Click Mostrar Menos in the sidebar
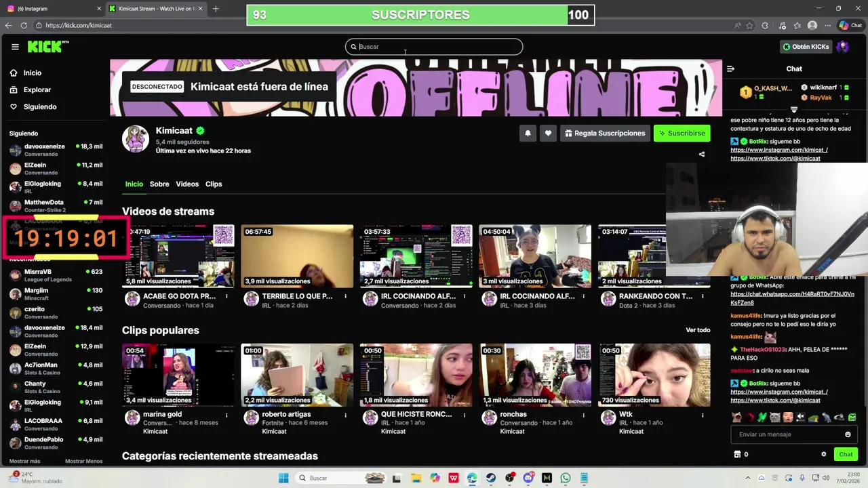 tap(83, 461)
